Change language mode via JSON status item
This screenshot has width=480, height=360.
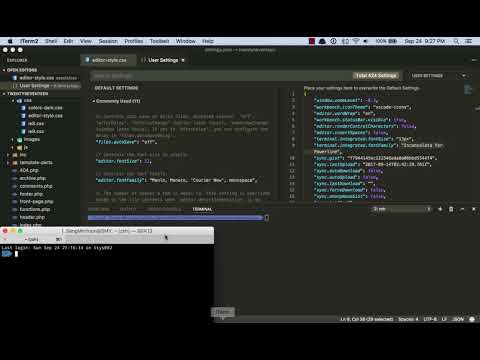pos(458,319)
